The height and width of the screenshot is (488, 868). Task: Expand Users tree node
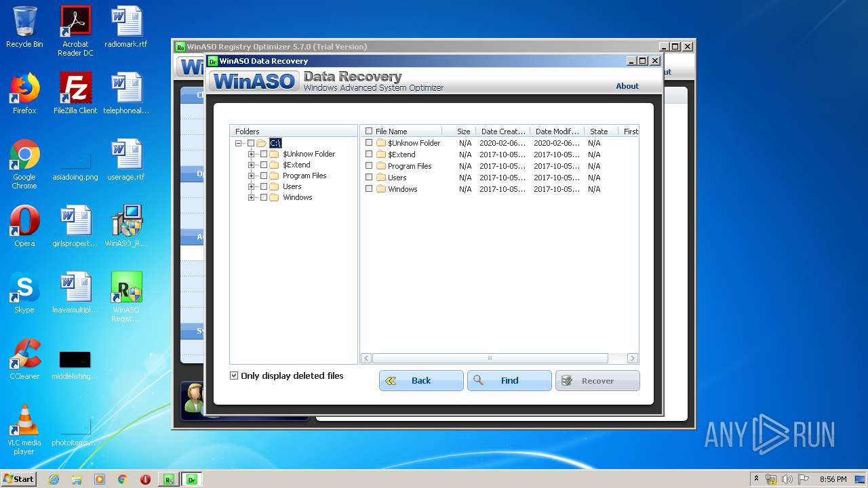[251, 186]
